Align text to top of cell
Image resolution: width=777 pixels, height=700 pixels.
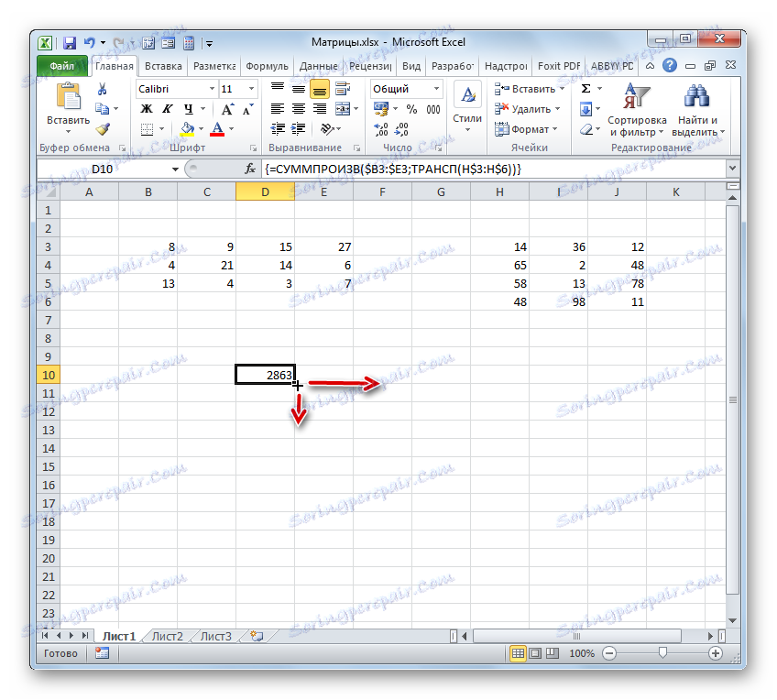278,89
